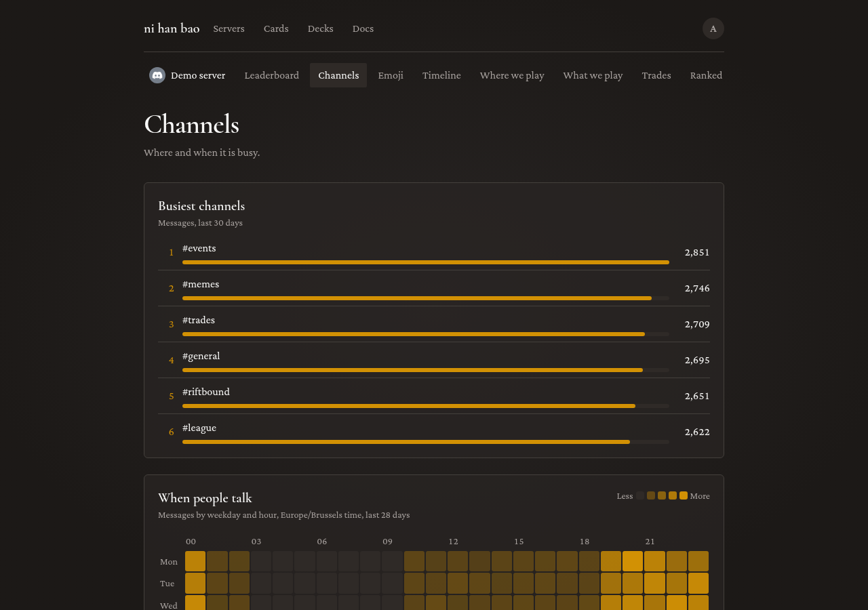
Task: Open the user avatar menu labeled A
Action: 713,28
